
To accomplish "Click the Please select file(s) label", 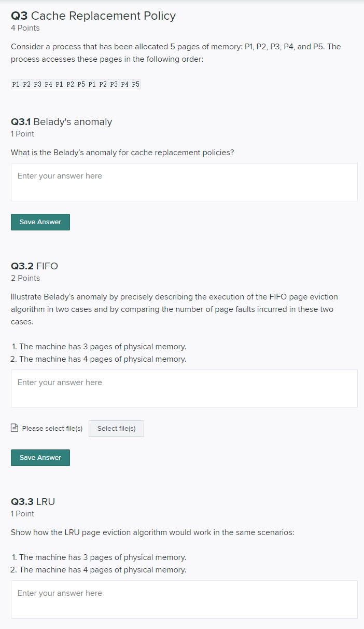I will point(52,428).
